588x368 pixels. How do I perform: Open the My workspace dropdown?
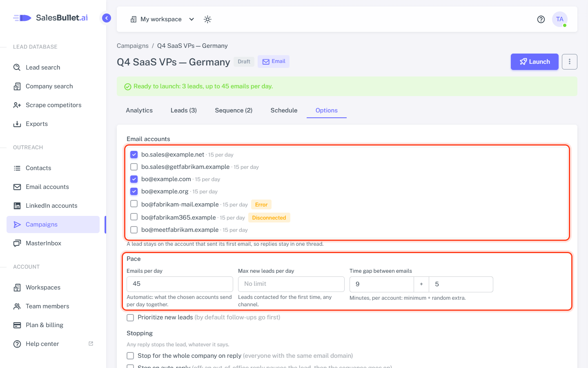click(x=162, y=19)
